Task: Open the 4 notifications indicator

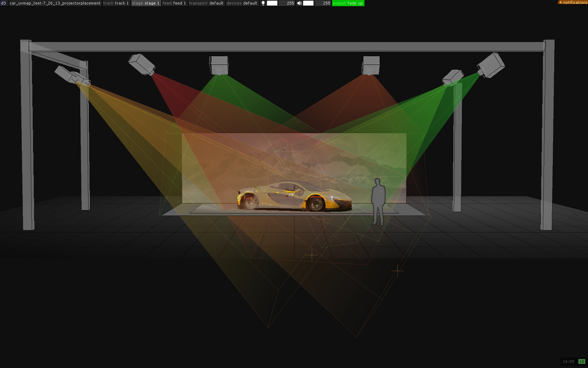Action: click(573, 2)
